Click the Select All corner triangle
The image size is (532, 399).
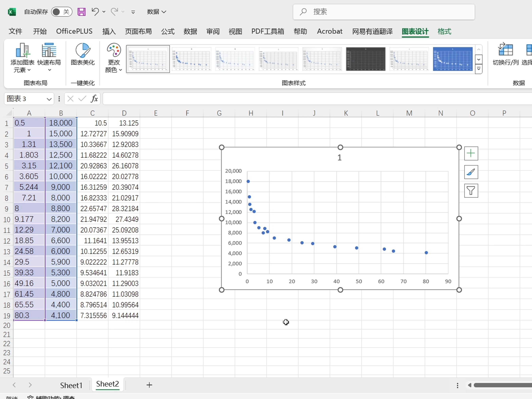pos(9,113)
